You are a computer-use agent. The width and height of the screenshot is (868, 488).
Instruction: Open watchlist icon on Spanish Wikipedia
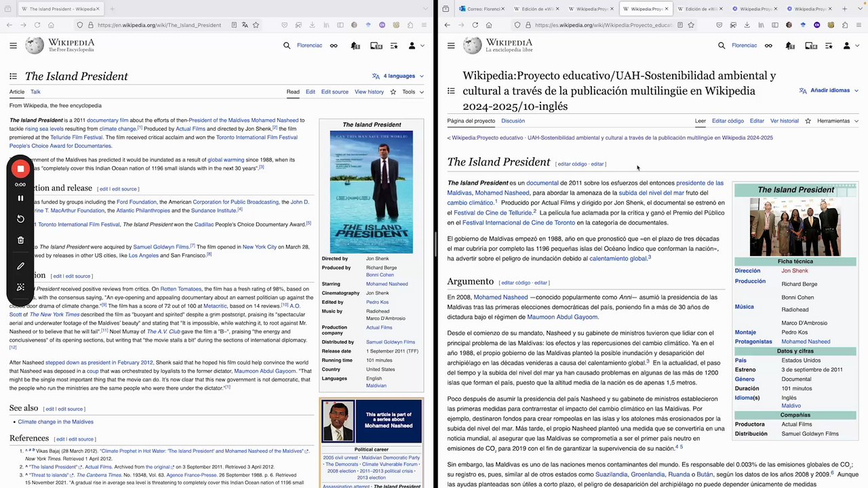point(829,45)
